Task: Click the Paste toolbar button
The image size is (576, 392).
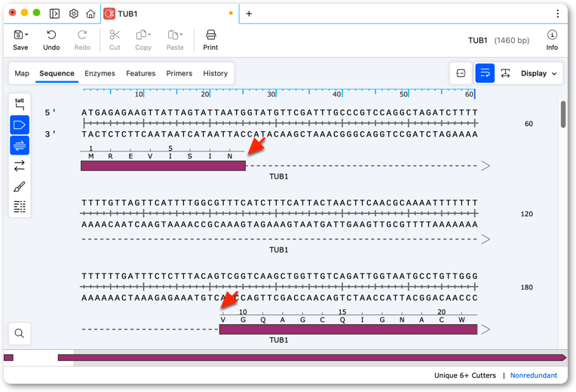Action: tap(175, 40)
